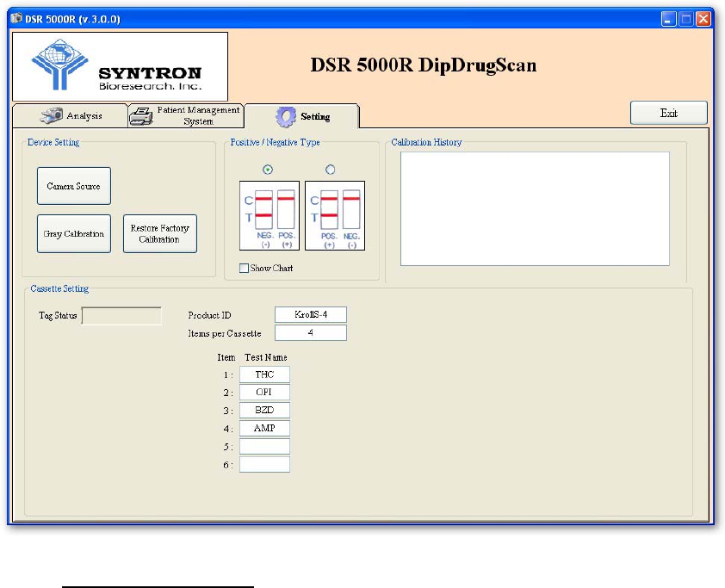
Task: Open the Patient Management System tab
Action: tap(186, 115)
